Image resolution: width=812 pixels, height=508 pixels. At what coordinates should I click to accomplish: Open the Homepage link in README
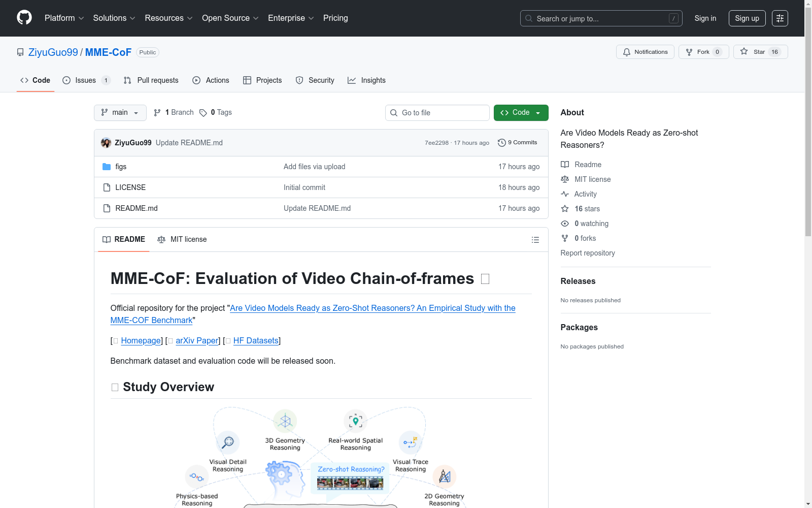(141, 341)
